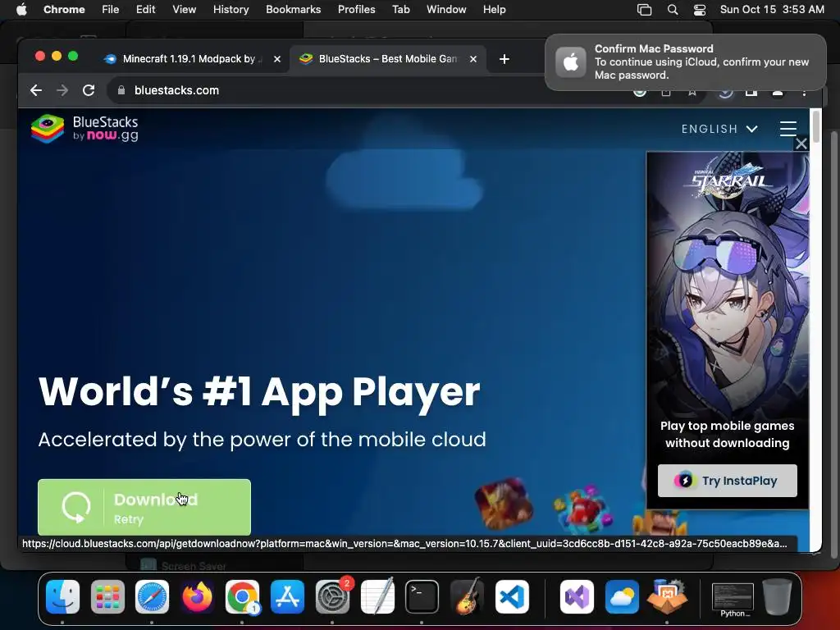Open the Help menu

point(494,10)
